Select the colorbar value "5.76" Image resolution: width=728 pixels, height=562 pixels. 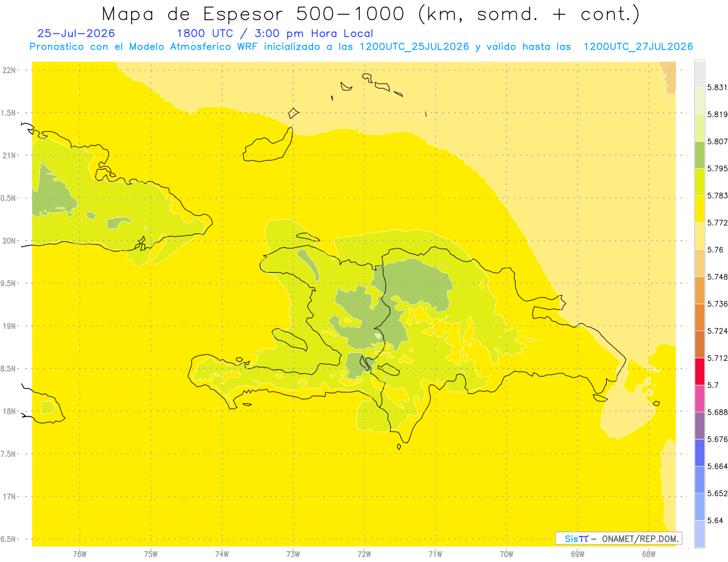715,250
